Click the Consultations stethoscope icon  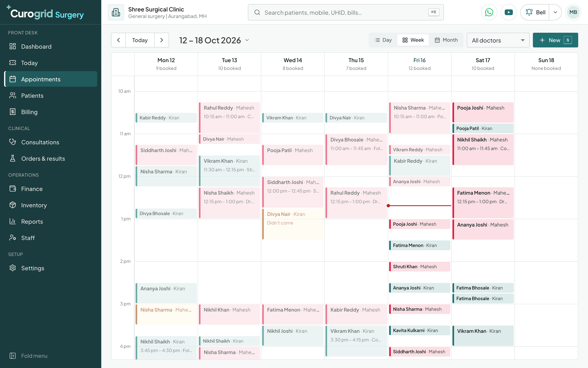(13, 142)
